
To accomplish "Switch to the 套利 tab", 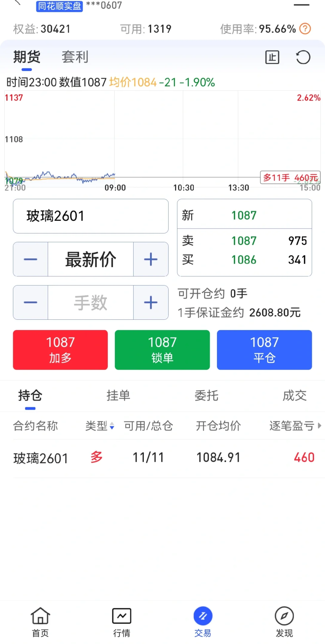I will [75, 57].
